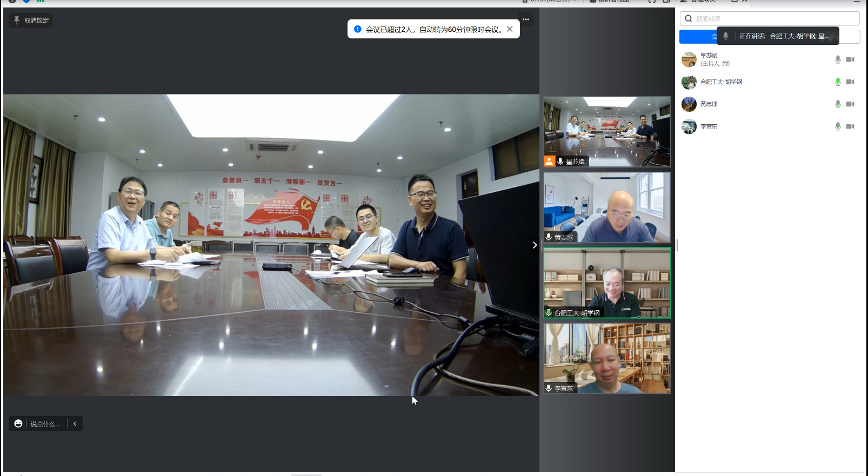Mute 合肥工大-胡学钢's green microphone
The image size is (868, 476).
838,82
